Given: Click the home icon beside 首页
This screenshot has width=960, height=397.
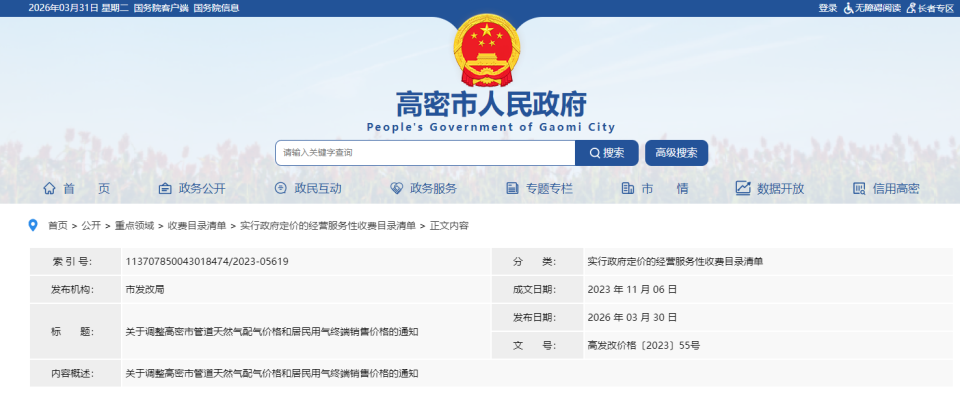Looking at the screenshot, I should [x=49, y=188].
